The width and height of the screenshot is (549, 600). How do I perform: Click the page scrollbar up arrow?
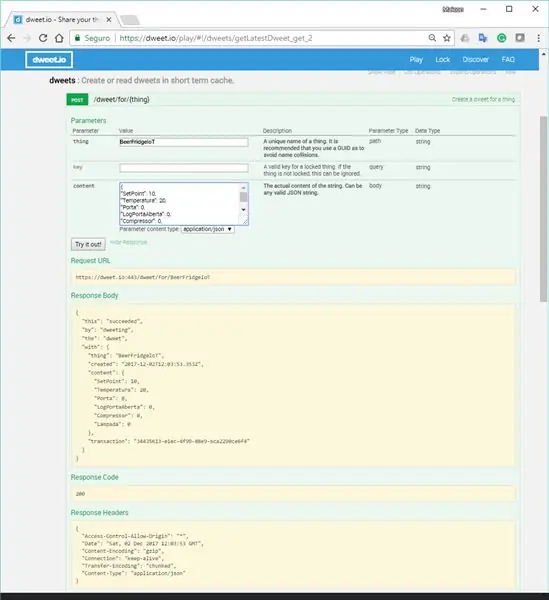[543, 54]
